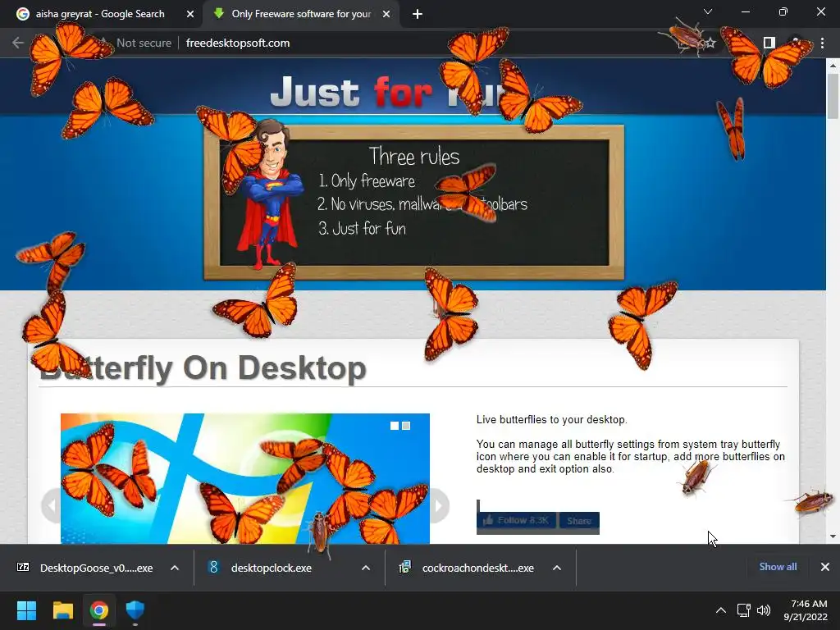Click the page scrollbar up arrow

[833, 66]
